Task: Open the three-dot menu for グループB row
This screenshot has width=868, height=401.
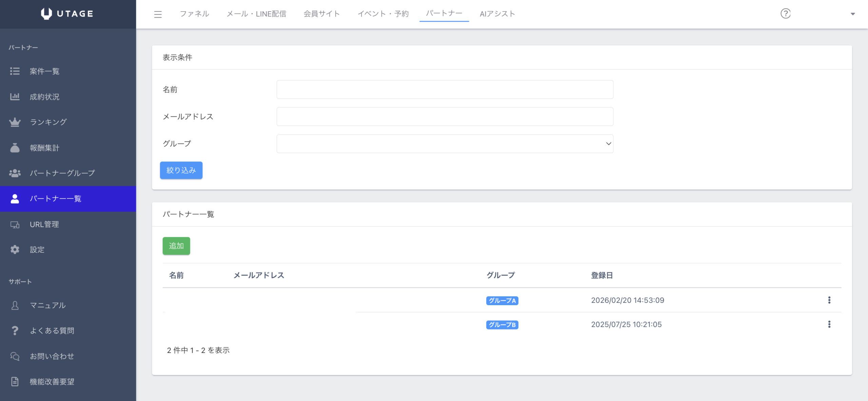Action: tap(829, 324)
